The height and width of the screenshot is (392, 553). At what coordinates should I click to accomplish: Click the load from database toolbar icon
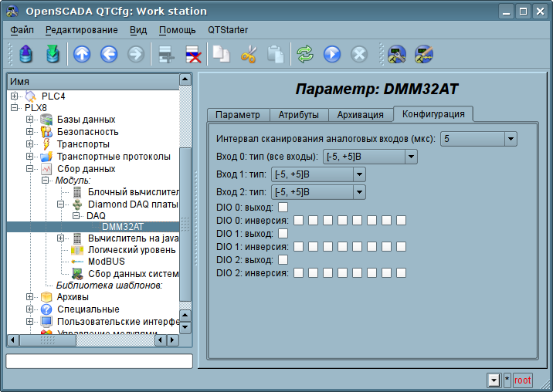coord(26,54)
